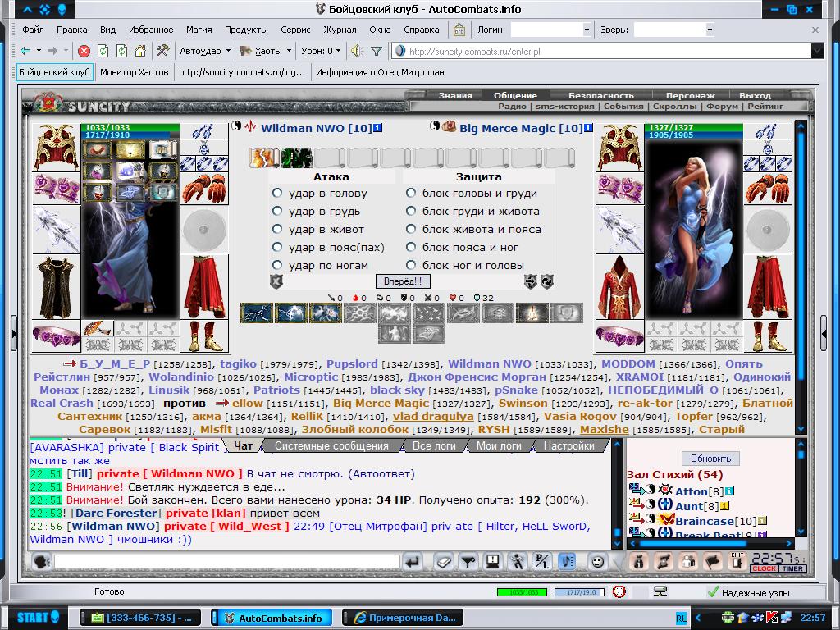Open the Настройки chat tab
This screenshot has width=840, height=630.
[569, 445]
